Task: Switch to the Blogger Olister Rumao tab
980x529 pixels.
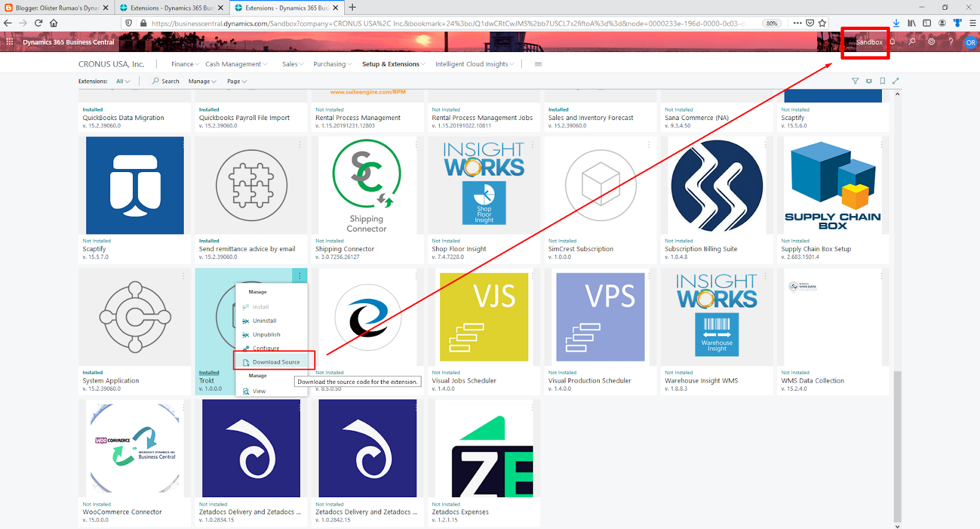Action: point(57,8)
